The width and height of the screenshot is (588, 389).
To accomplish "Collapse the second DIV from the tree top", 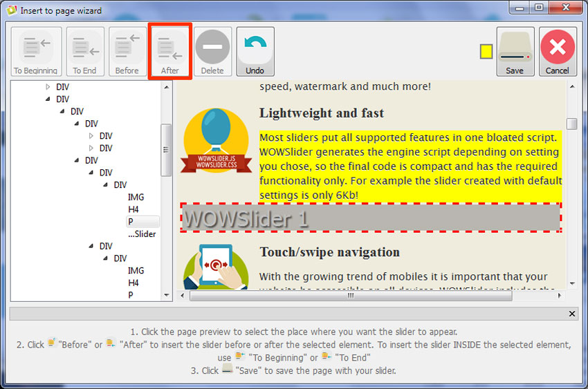I will click(48, 99).
